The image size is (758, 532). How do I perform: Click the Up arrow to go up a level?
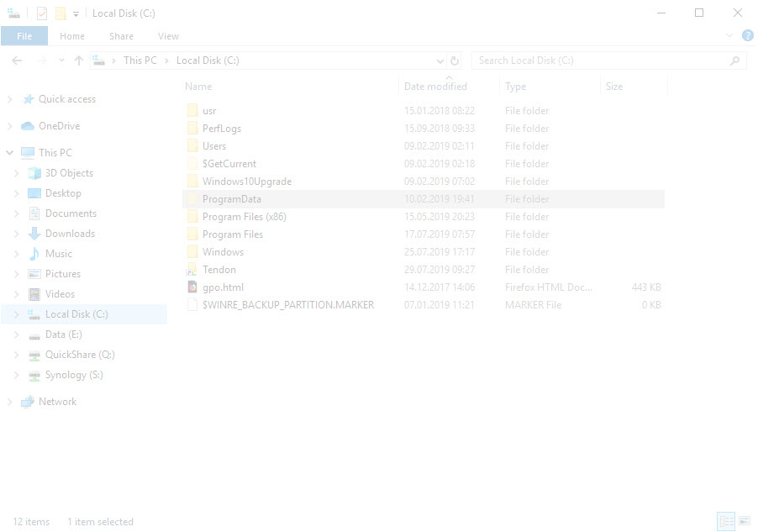click(x=79, y=61)
